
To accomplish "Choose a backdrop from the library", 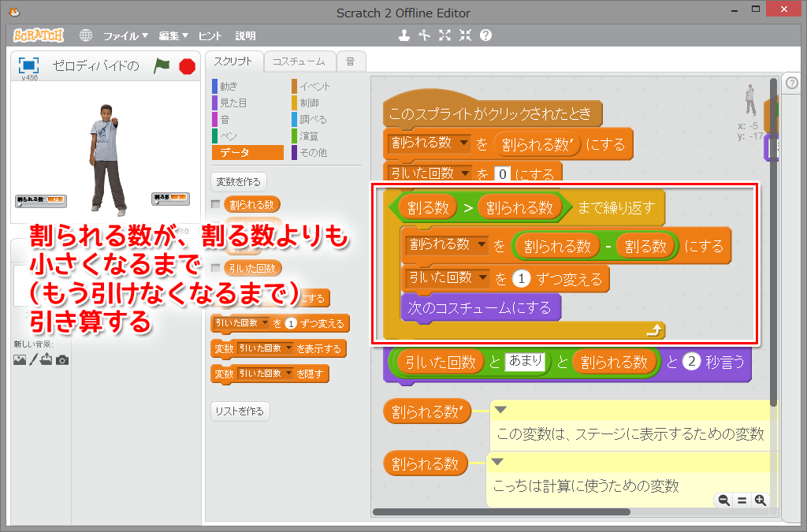I will click(x=20, y=359).
